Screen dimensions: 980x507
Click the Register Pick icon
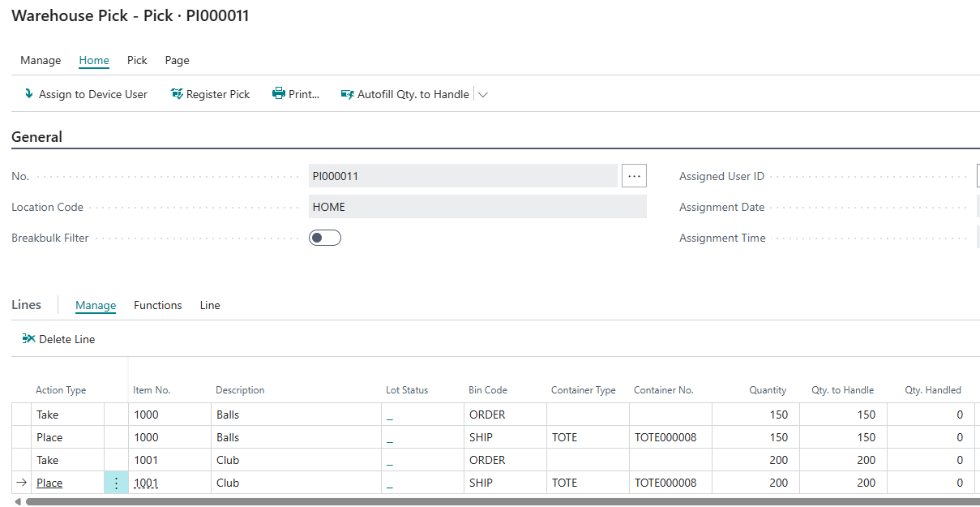[x=177, y=94]
